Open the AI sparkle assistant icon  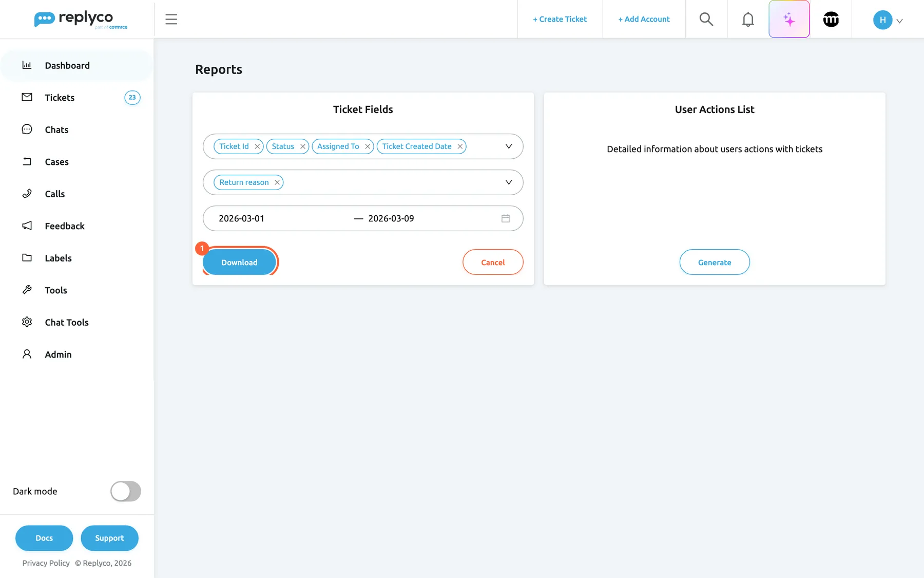(789, 20)
